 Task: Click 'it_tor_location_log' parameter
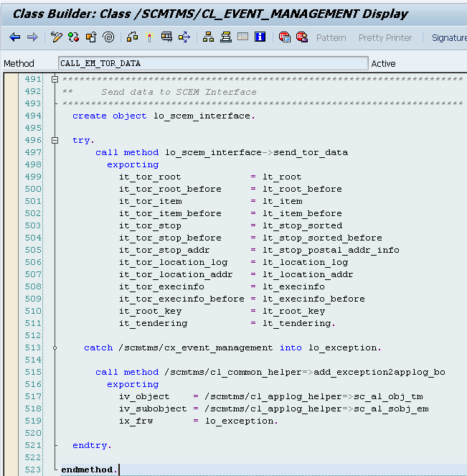click(x=173, y=262)
